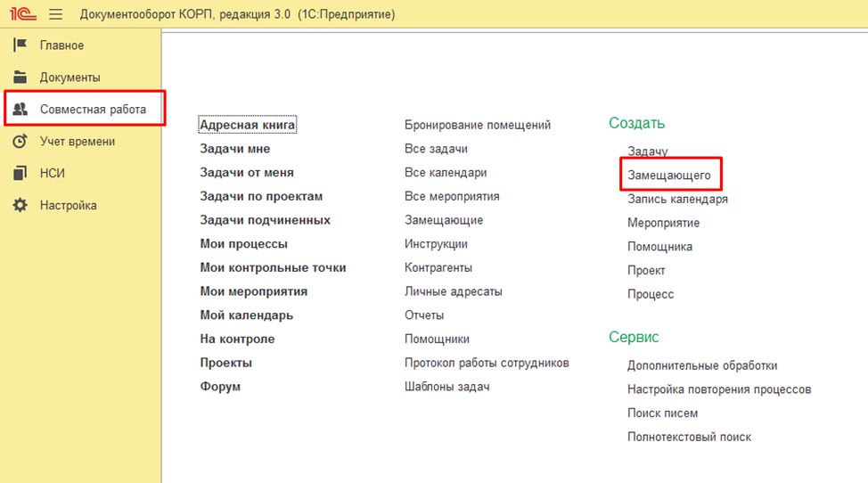Image resolution: width=868 pixels, height=483 pixels.
Task: Create a new Помощника
Action: pyautogui.click(x=659, y=247)
